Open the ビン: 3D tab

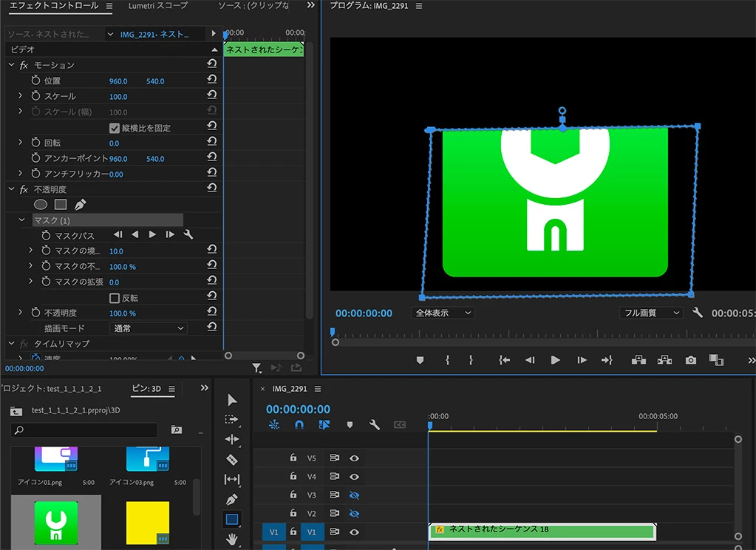coord(146,389)
